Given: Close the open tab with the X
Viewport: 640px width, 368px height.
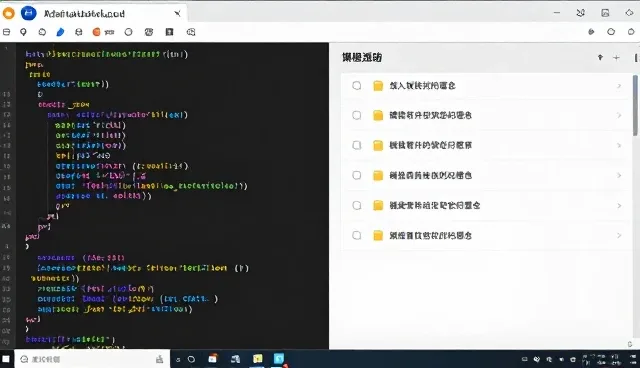Looking at the screenshot, I should [178, 13].
